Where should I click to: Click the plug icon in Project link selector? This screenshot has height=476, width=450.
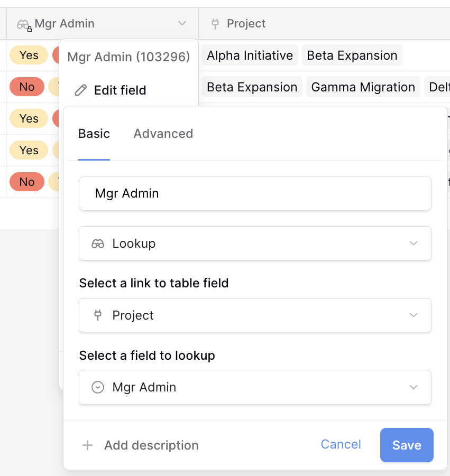click(x=98, y=315)
